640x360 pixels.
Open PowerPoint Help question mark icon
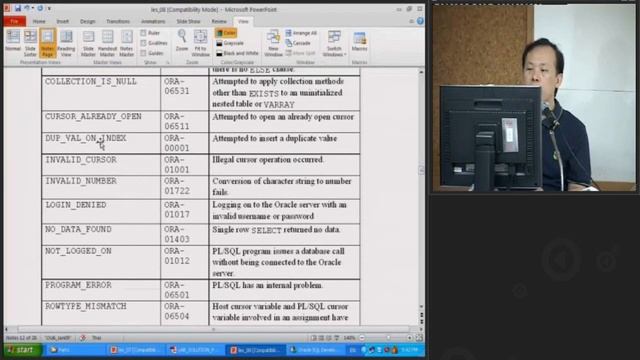[x=420, y=21]
